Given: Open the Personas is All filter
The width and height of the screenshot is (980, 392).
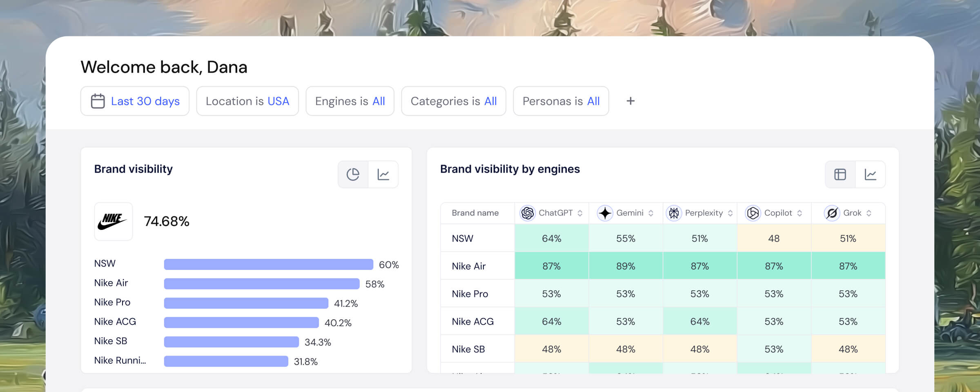Looking at the screenshot, I should click(x=561, y=101).
